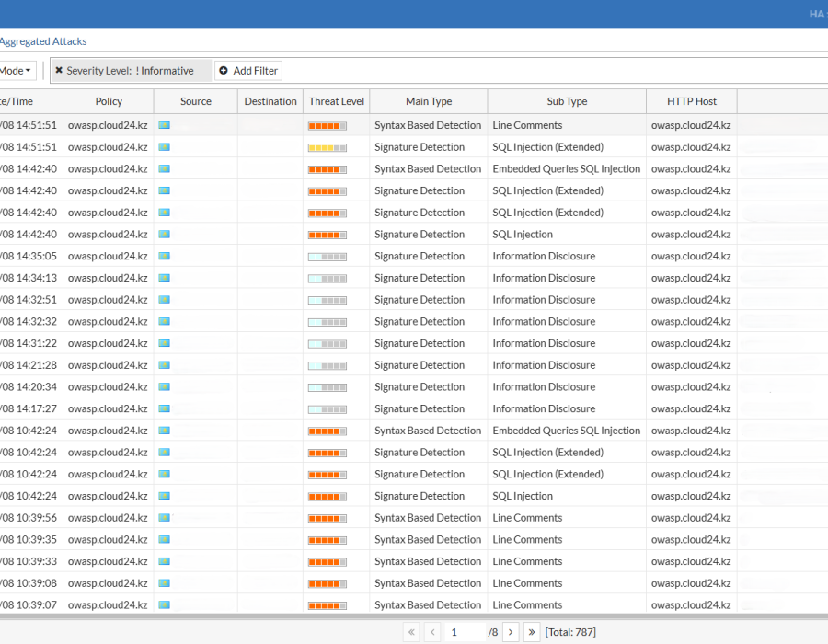The height and width of the screenshot is (644, 828).
Task: Select Signature Detection in 14:32:51 row
Action: click(420, 300)
